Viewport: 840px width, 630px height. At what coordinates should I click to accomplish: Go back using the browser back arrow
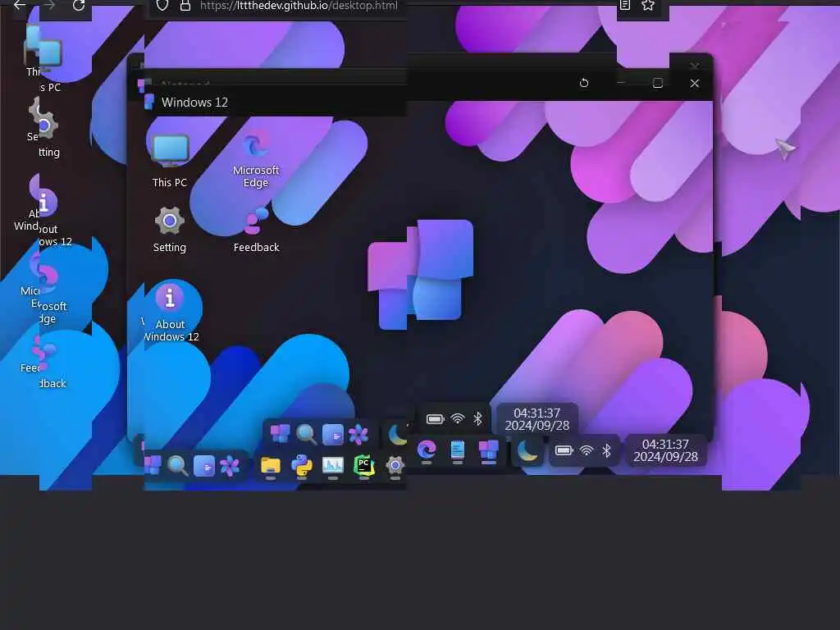click(x=20, y=6)
